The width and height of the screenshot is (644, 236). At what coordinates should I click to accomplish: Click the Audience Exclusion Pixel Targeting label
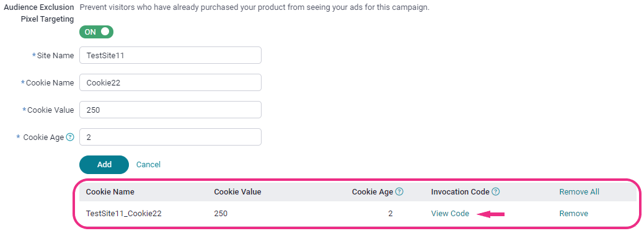tap(39, 13)
